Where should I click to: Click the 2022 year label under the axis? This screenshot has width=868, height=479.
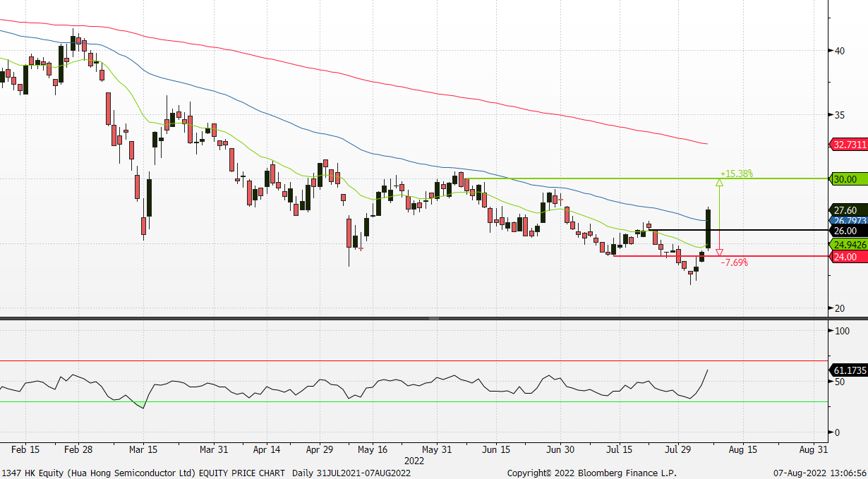pyautogui.click(x=414, y=461)
